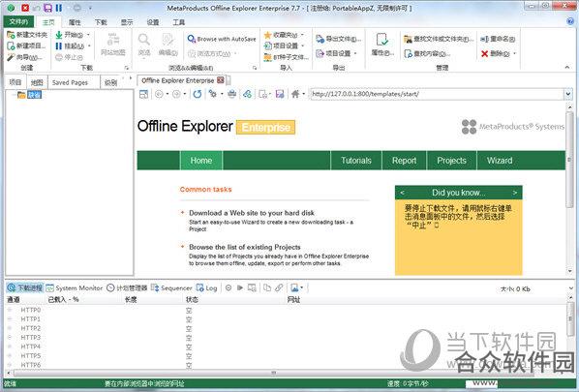
Task: Click the green 开始 start download button
Action: click(69, 35)
